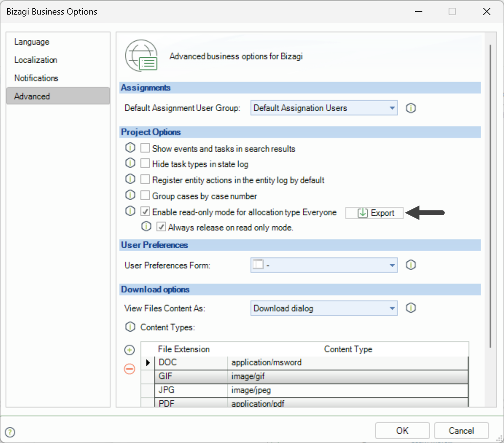Click info icon beside View Files Content As
The width and height of the screenshot is (504, 443).
(411, 308)
